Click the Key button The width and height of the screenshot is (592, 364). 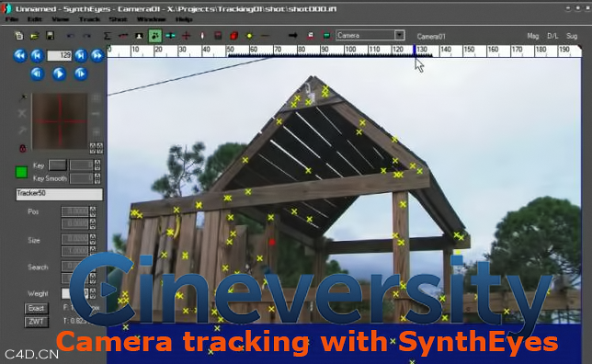pos(58,165)
